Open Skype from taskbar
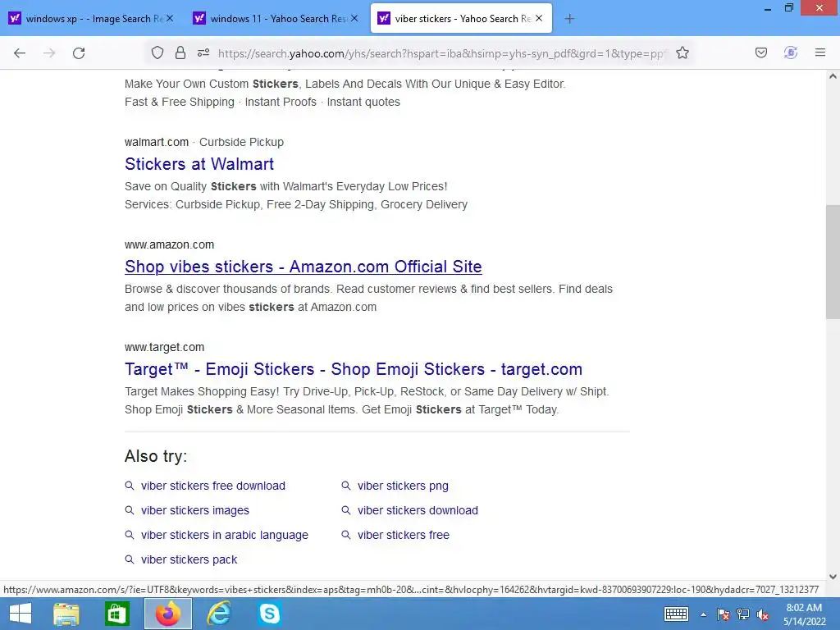840x630 pixels. (269, 614)
